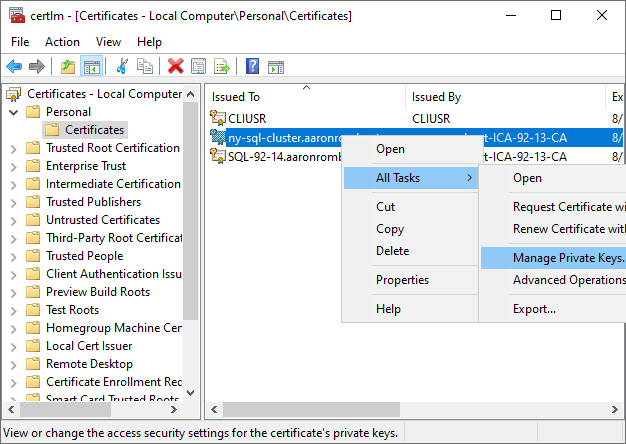Click the red Delete toolbar icon

pos(176,66)
